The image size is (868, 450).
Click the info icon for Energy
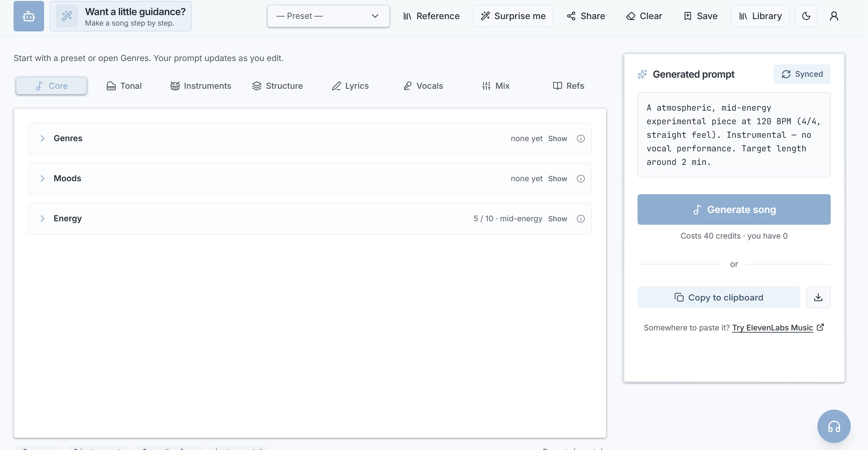[x=581, y=219]
